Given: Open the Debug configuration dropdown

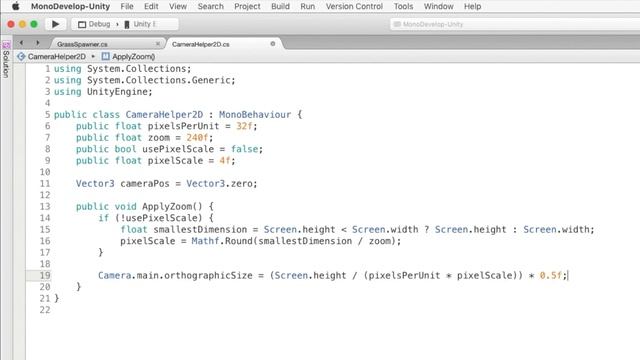Looking at the screenshot, I should pyautogui.click(x=96, y=24).
